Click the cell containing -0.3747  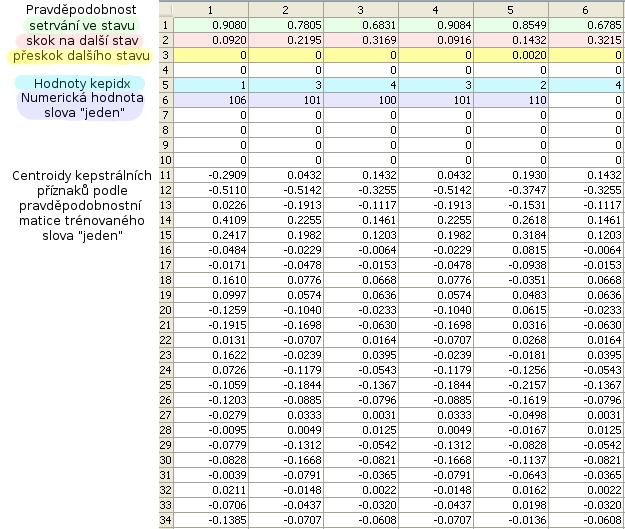[511, 190]
